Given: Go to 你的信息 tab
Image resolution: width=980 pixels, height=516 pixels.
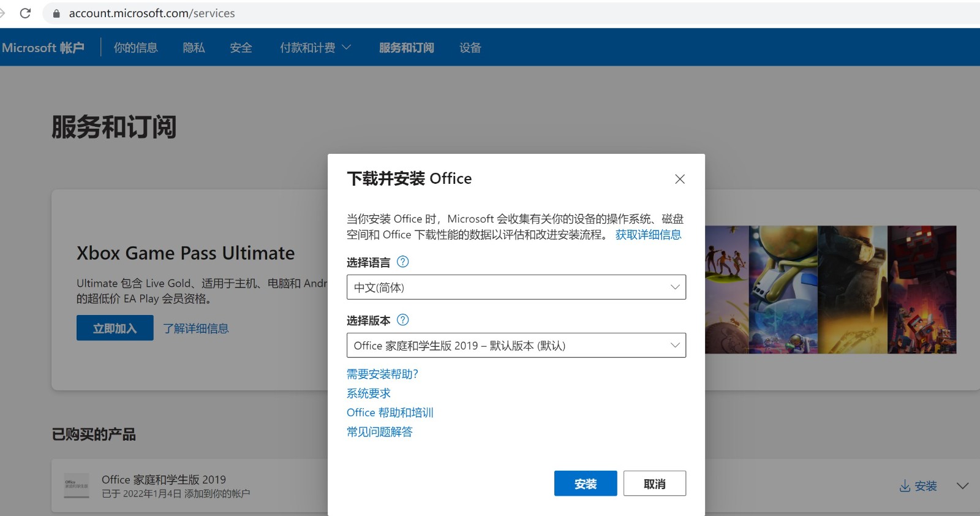Looking at the screenshot, I should click(136, 48).
